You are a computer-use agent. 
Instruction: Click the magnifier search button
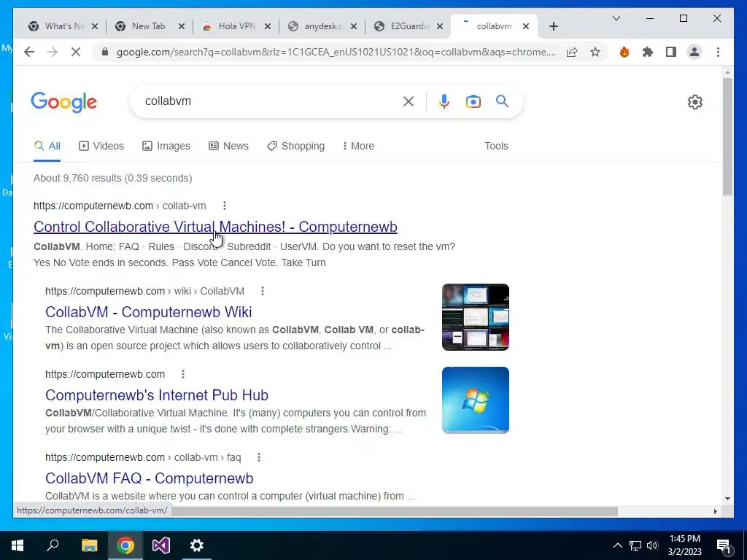[502, 101]
